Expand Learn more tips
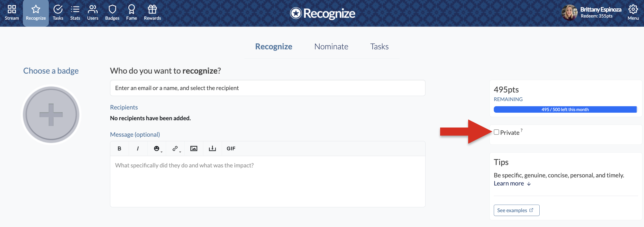 512,184
